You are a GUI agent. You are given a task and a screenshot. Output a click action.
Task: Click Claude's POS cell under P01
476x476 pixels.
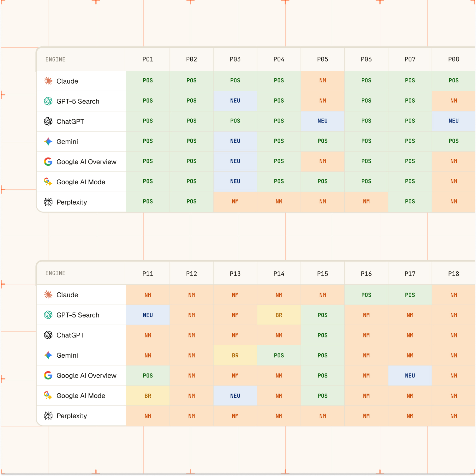[x=148, y=81]
